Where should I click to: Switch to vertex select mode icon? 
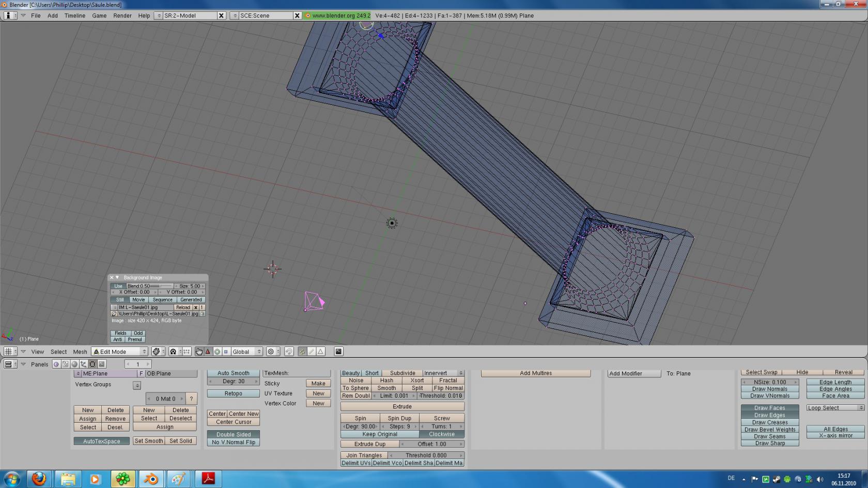pyautogui.click(x=302, y=352)
